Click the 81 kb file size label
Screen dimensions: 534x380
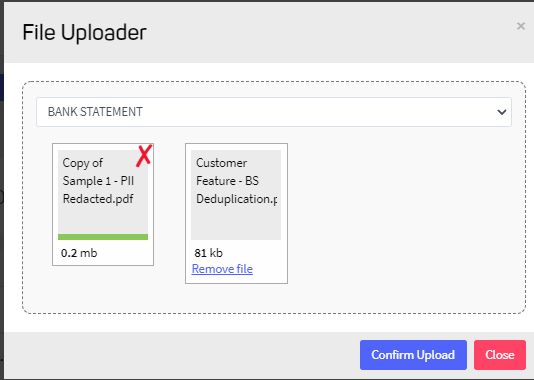(208, 253)
